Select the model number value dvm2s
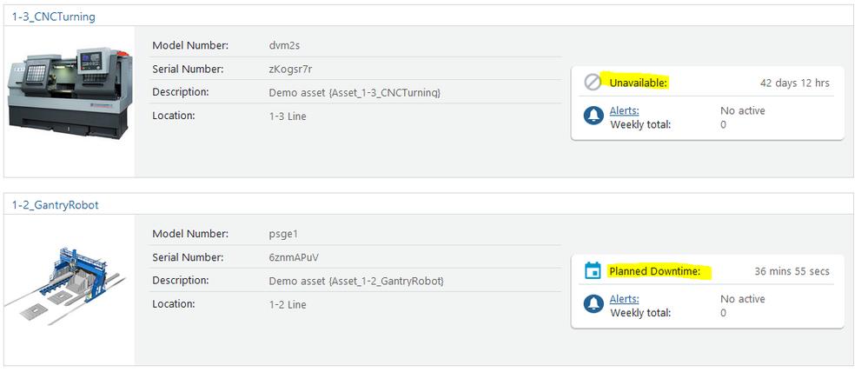868x372 pixels. 285,45
